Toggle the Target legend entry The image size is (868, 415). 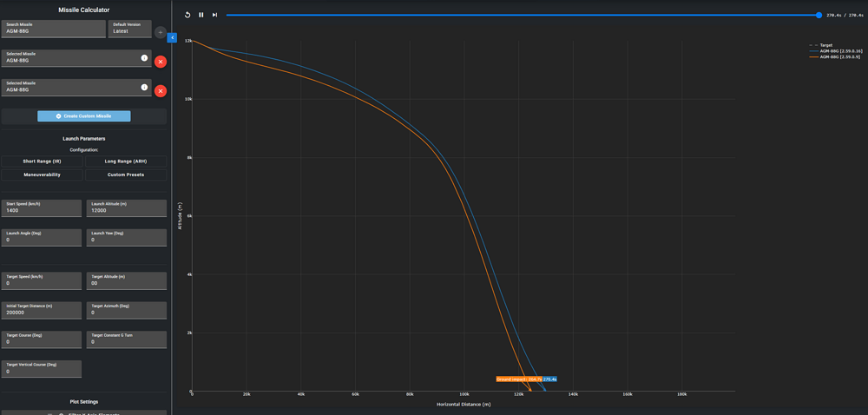[x=821, y=45]
